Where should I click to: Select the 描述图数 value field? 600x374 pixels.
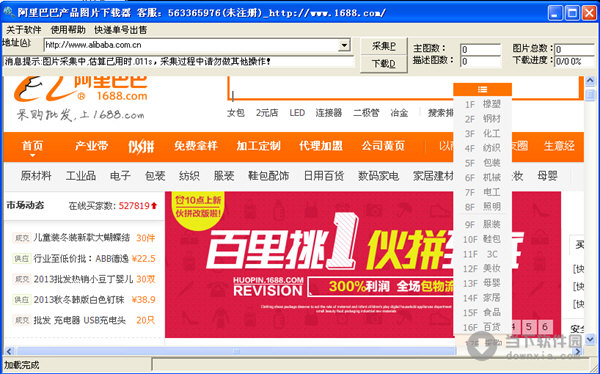480,61
